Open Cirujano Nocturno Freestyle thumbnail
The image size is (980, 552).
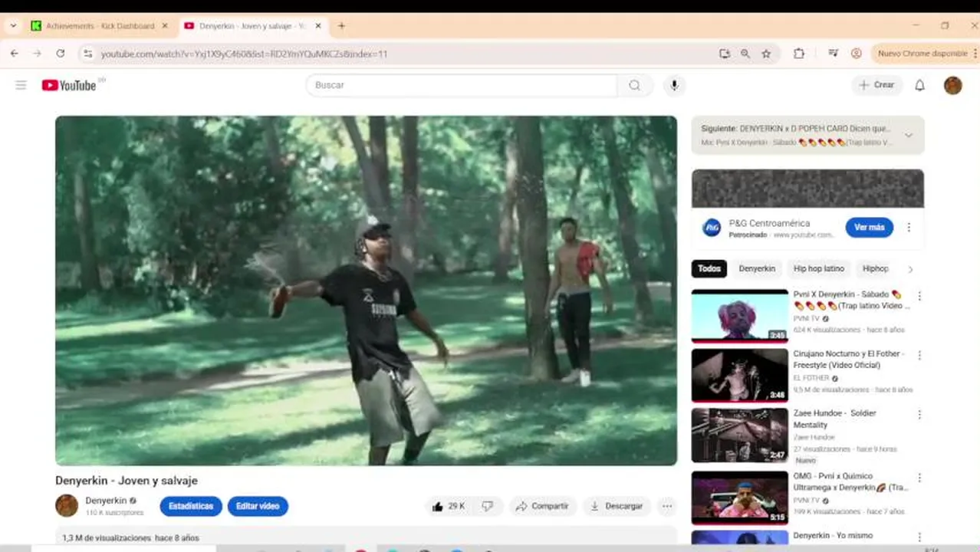(x=739, y=375)
